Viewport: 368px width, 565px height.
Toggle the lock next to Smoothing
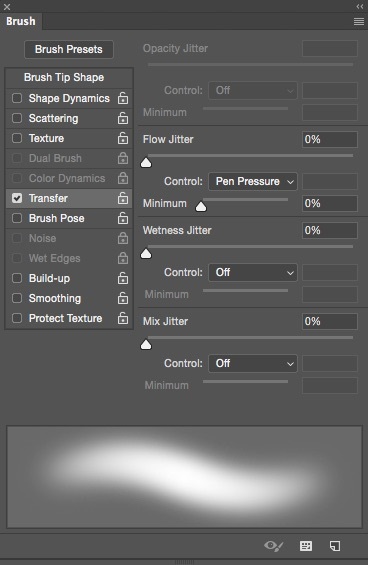pyautogui.click(x=123, y=298)
